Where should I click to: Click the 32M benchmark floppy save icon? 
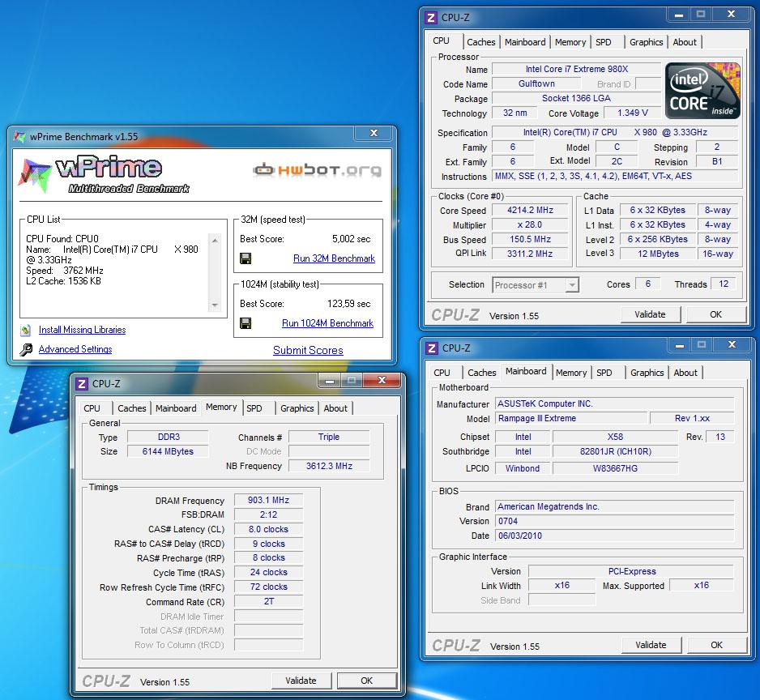click(x=246, y=258)
